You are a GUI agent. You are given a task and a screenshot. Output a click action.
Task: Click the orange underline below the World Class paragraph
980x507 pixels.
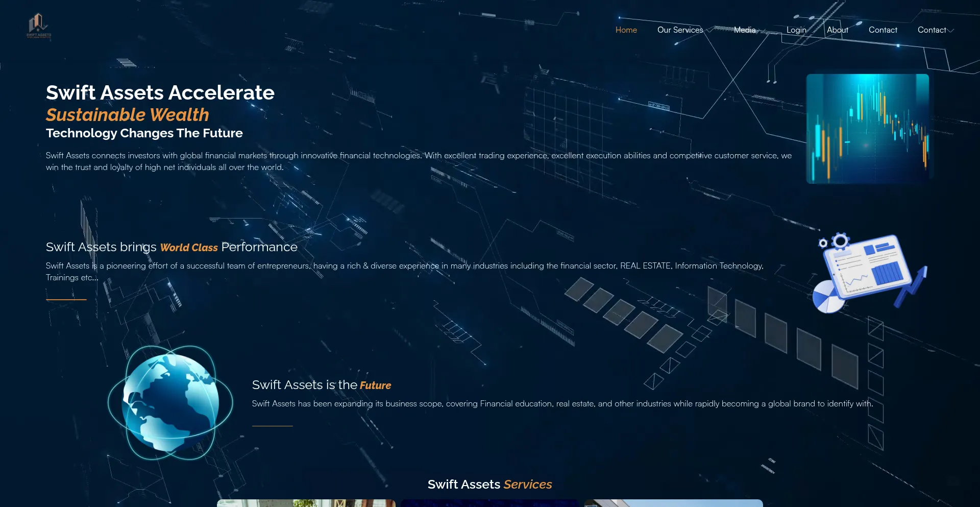[66, 299]
